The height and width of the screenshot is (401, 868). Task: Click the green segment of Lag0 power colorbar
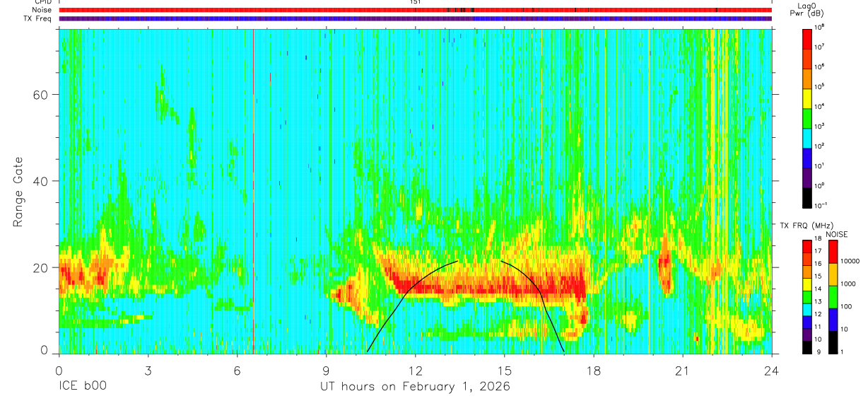pos(807,117)
